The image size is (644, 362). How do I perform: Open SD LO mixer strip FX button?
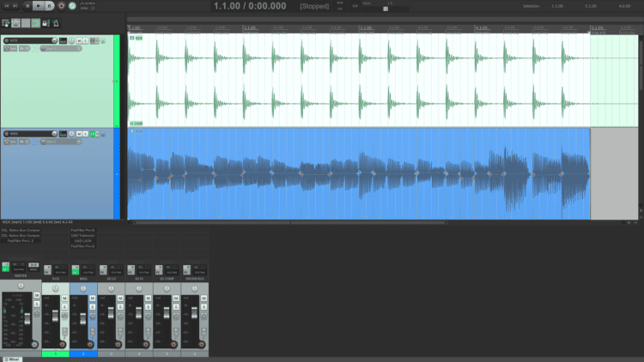(103, 269)
